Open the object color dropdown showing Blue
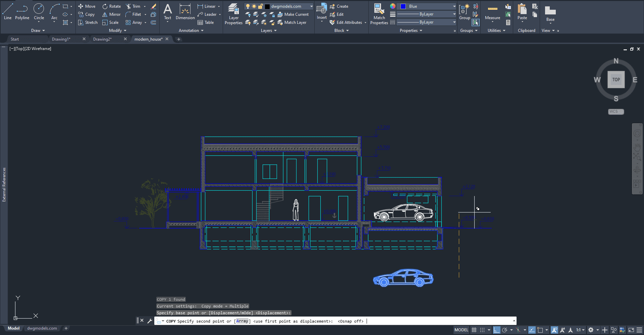This screenshot has height=335, width=644. tap(454, 6)
